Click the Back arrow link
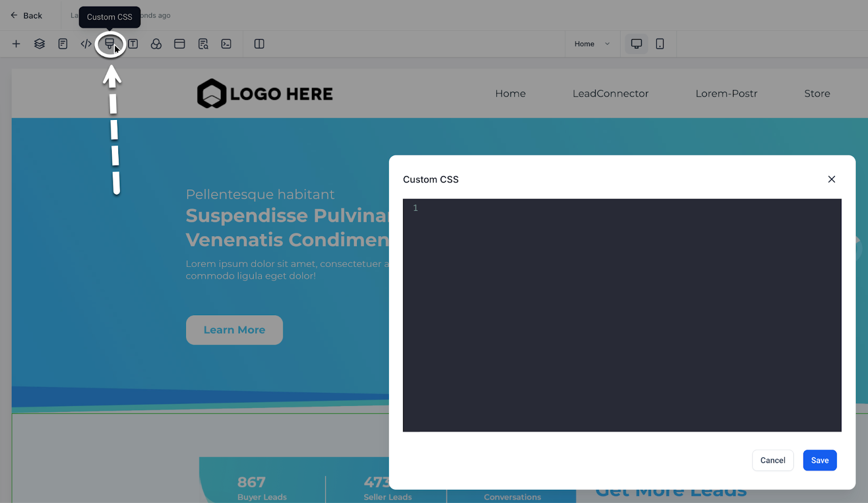The width and height of the screenshot is (868, 503). point(26,16)
